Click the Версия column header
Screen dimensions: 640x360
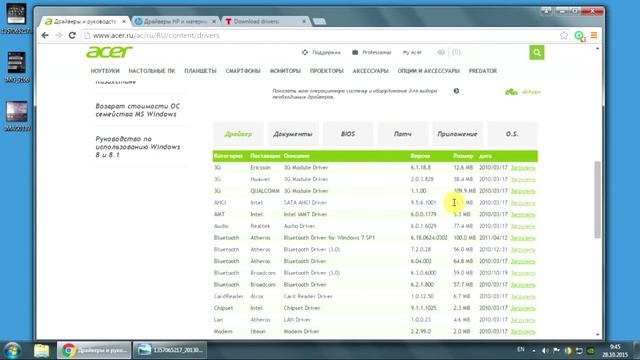coord(420,156)
